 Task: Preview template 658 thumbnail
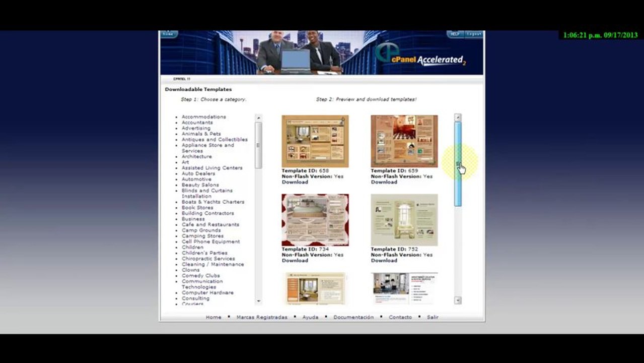point(315,141)
